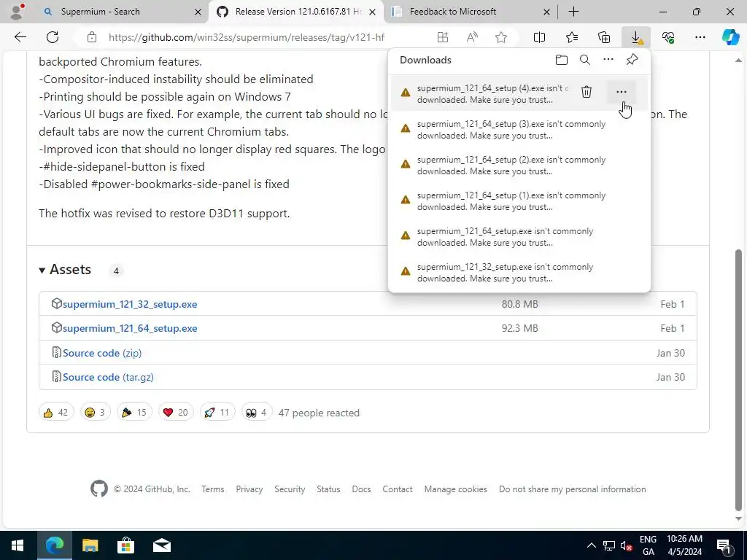Open split screen view
747x560 pixels.
coord(539,37)
